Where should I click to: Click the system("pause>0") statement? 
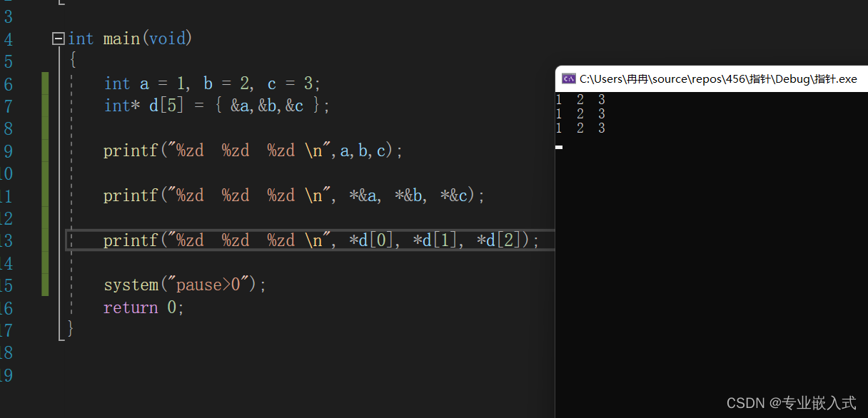(185, 285)
